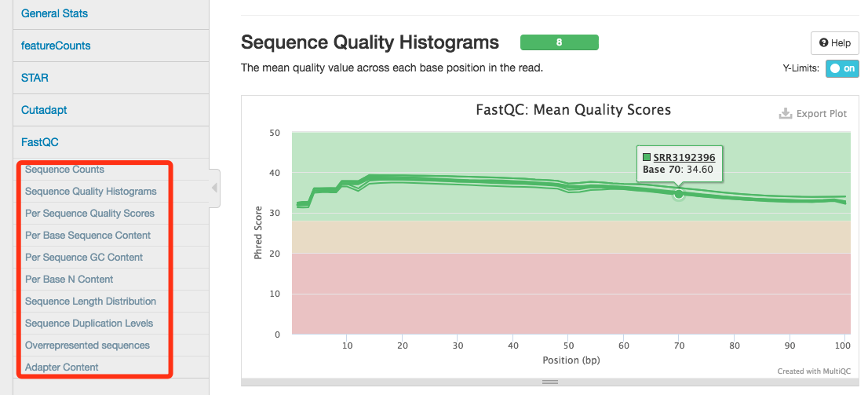The height and width of the screenshot is (395, 868).
Task: Toggle the Y-Limits switch off
Action: coord(842,68)
